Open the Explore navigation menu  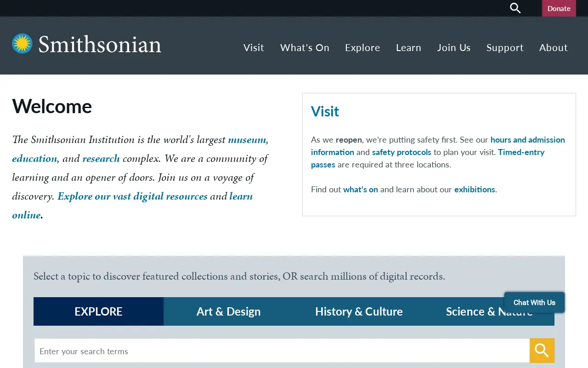point(362,47)
